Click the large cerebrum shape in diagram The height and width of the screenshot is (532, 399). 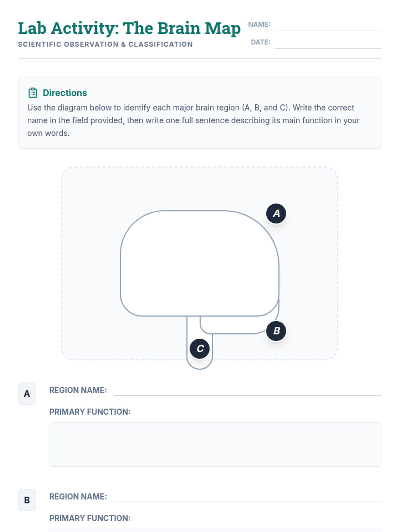[x=199, y=263]
